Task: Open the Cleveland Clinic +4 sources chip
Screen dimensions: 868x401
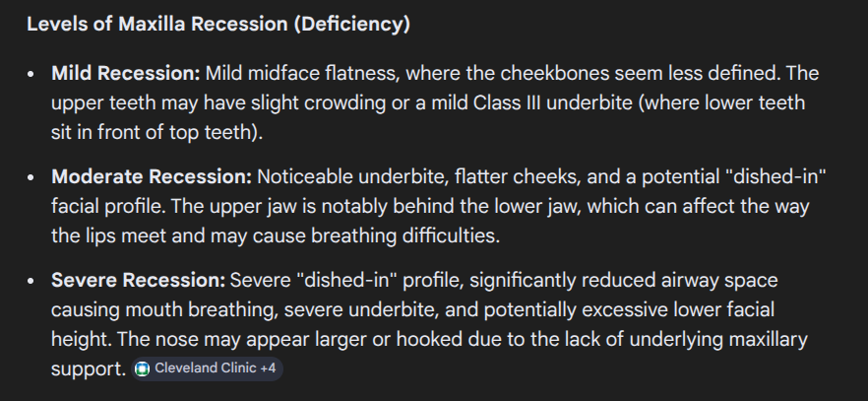Action: pos(208,368)
